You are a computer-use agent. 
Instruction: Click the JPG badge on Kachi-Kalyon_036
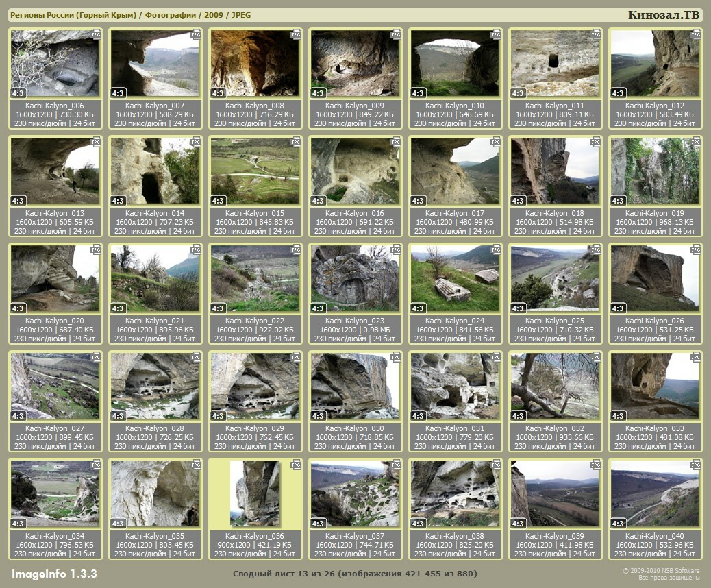point(296,464)
